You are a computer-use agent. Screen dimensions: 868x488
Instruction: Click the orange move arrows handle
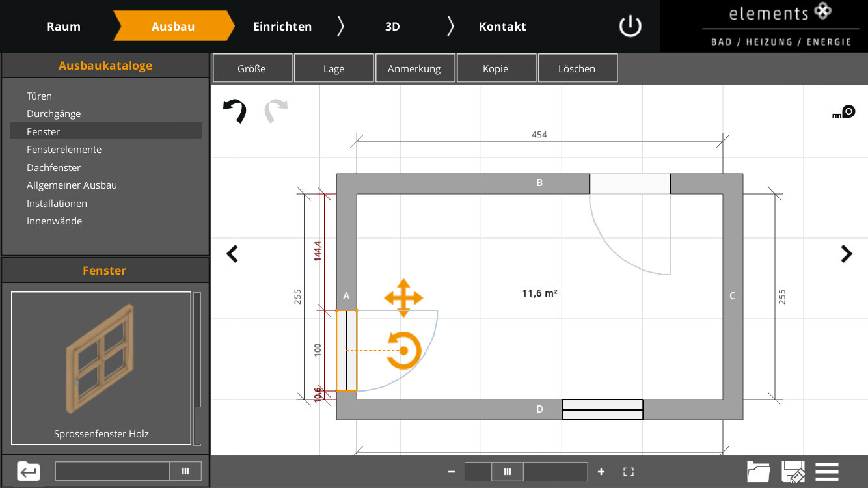[403, 298]
